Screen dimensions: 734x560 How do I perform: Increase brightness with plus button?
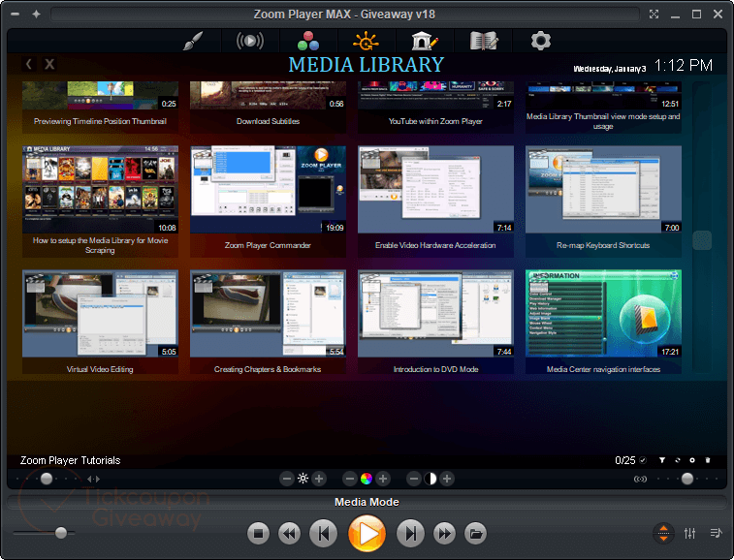click(319, 479)
